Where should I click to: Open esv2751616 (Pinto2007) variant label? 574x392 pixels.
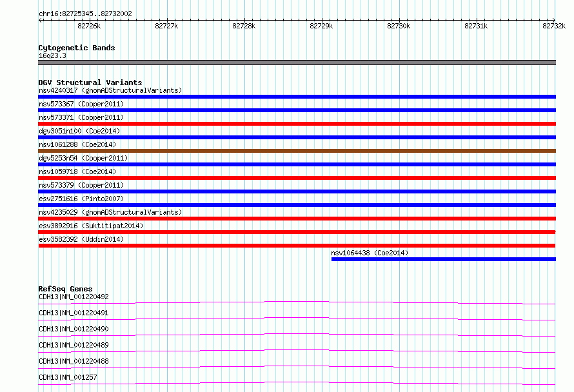(x=81, y=199)
